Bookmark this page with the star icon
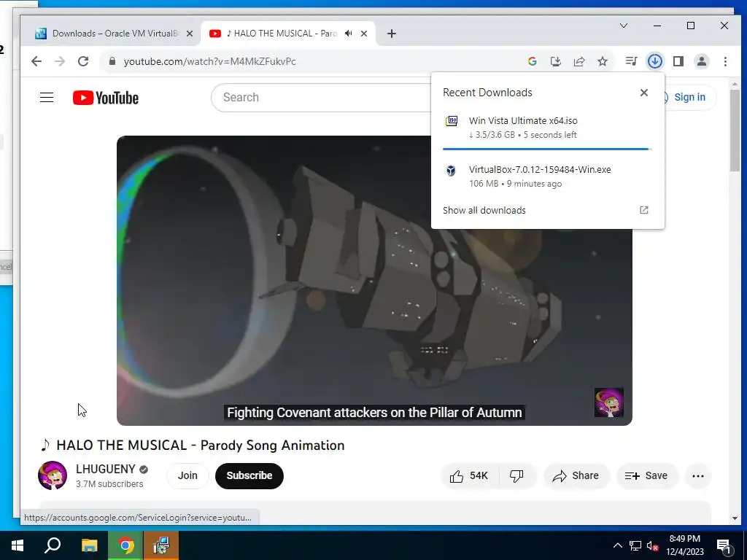This screenshot has height=560, width=747. pos(603,61)
